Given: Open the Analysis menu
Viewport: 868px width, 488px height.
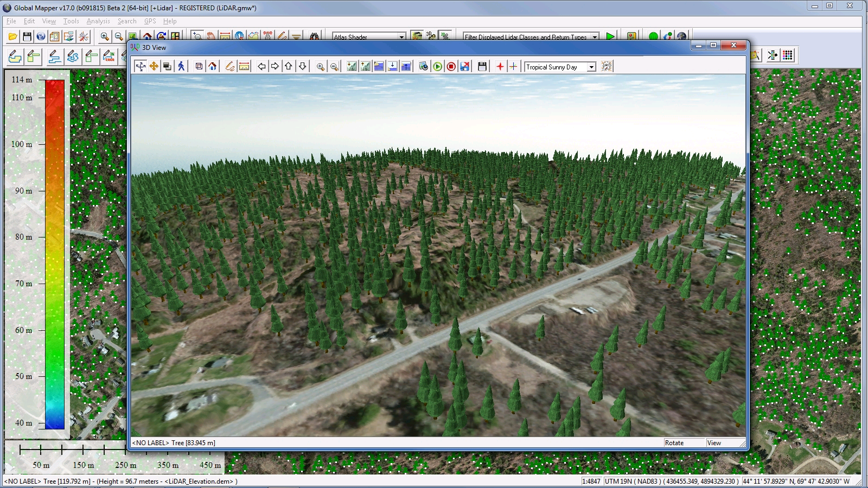Looking at the screenshot, I should pos(98,21).
